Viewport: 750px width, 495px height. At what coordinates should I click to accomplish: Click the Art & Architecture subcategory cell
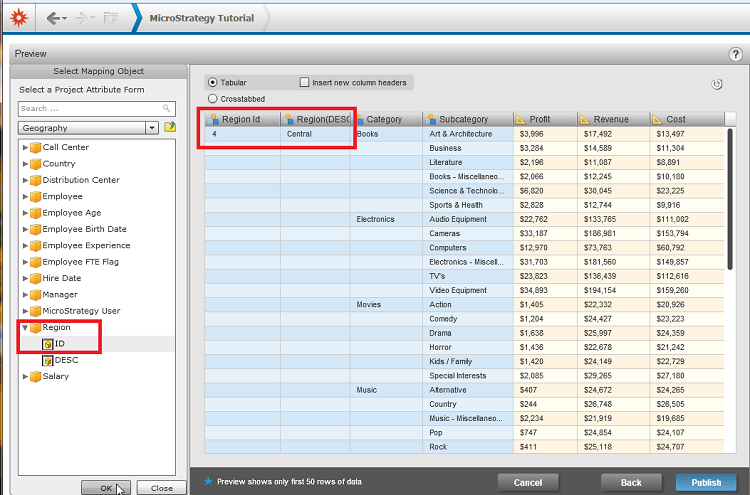click(468, 134)
